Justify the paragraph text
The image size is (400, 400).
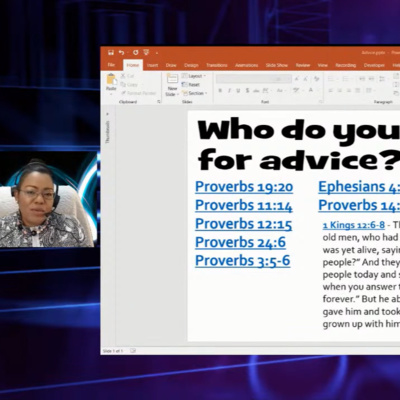358,90
